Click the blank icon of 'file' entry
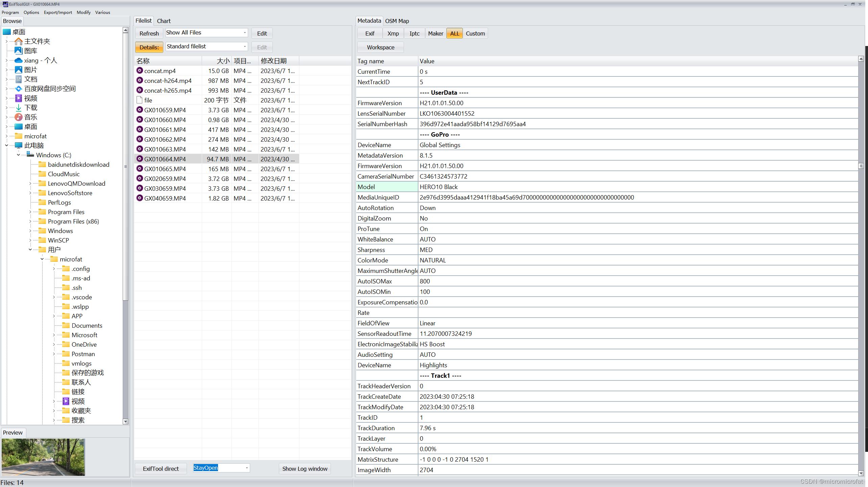Image resolution: width=868 pixels, height=487 pixels. pos(140,100)
